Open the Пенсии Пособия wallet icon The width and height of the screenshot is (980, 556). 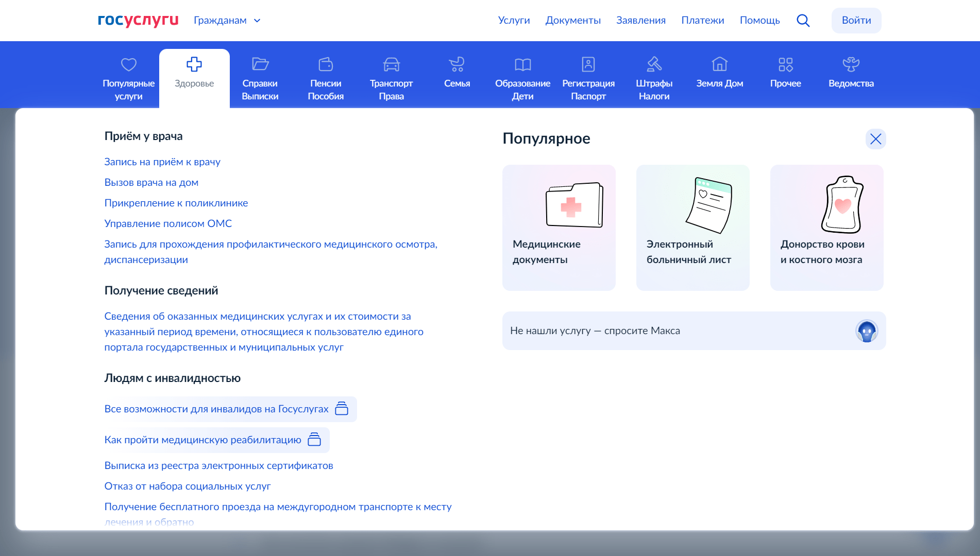point(326,64)
